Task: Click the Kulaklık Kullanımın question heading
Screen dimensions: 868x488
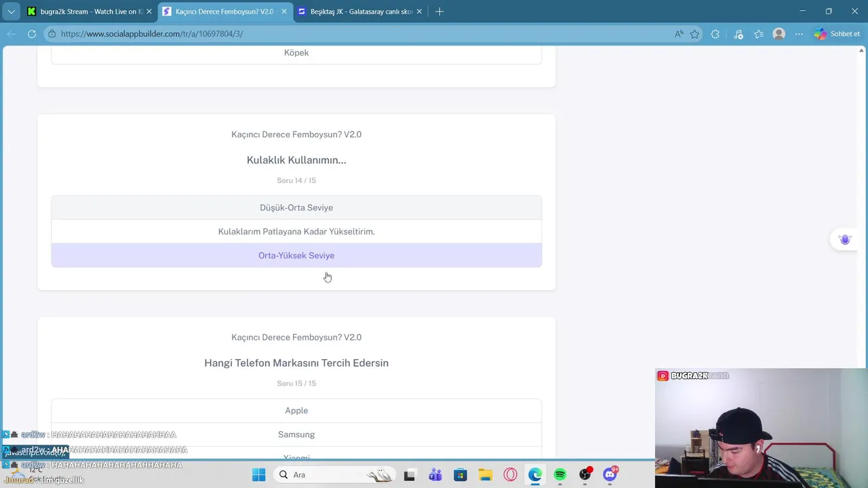Action: pyautogui.click(x=296, y=160)
